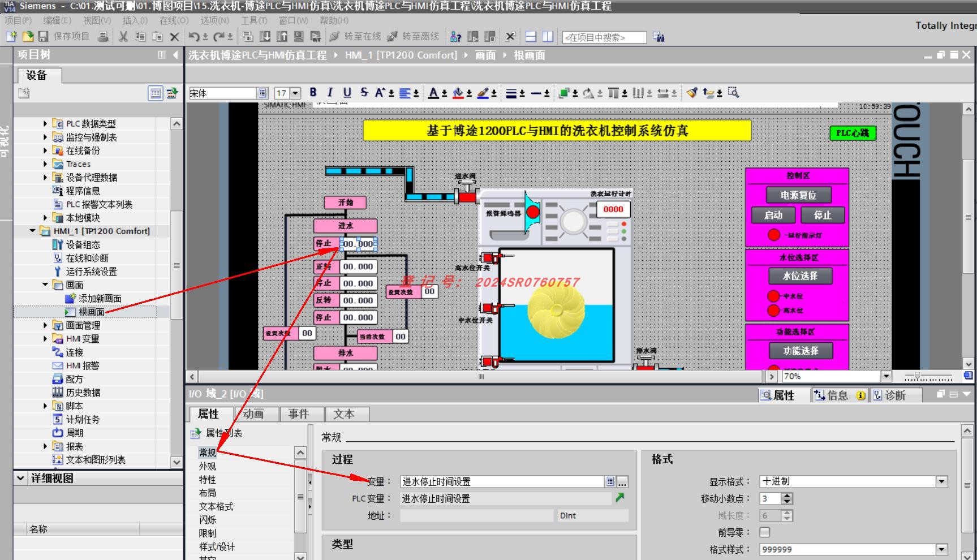Open the 宋体 font name dropdown
977x560 pixels.
point(262,93)
